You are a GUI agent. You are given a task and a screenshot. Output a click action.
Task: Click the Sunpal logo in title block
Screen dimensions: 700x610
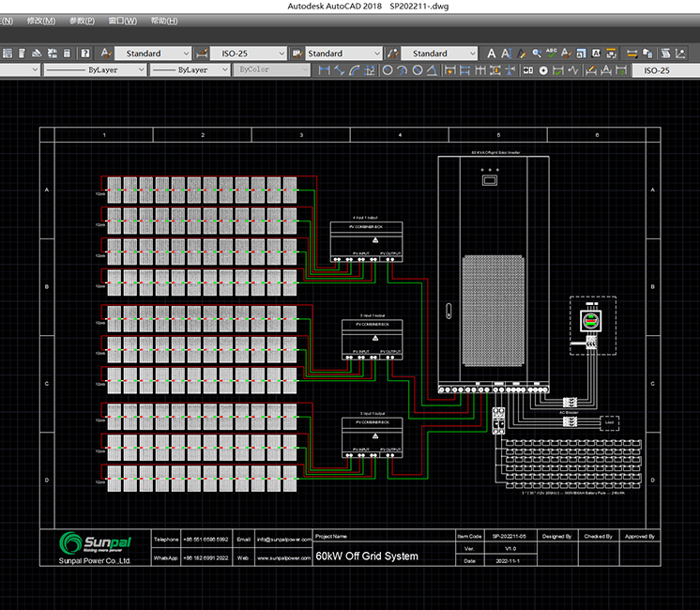tap(95, 542)
